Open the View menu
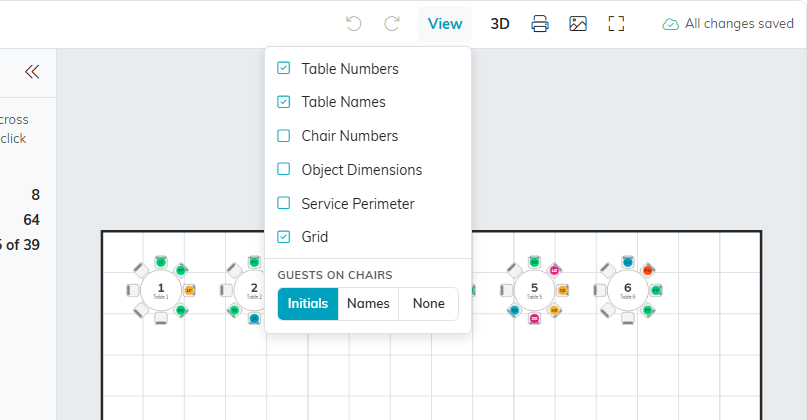This screenshot has height=420, width=807. 445,24
